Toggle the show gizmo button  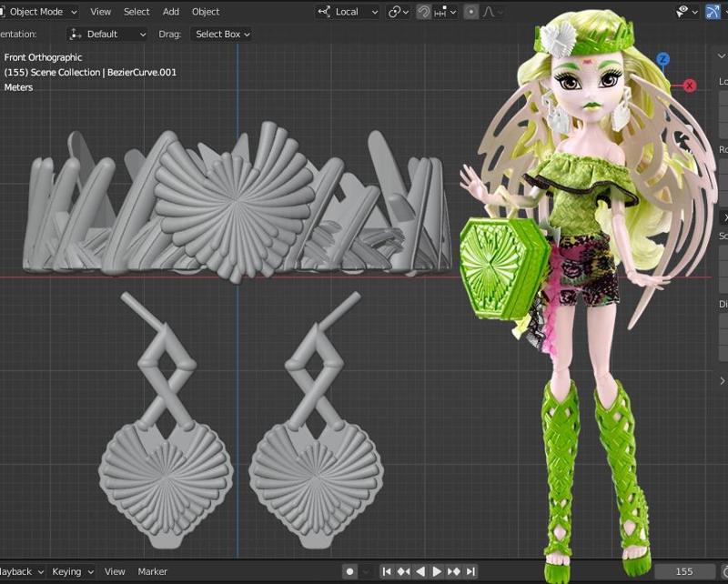pyautogui.click(x=713, y=12)
